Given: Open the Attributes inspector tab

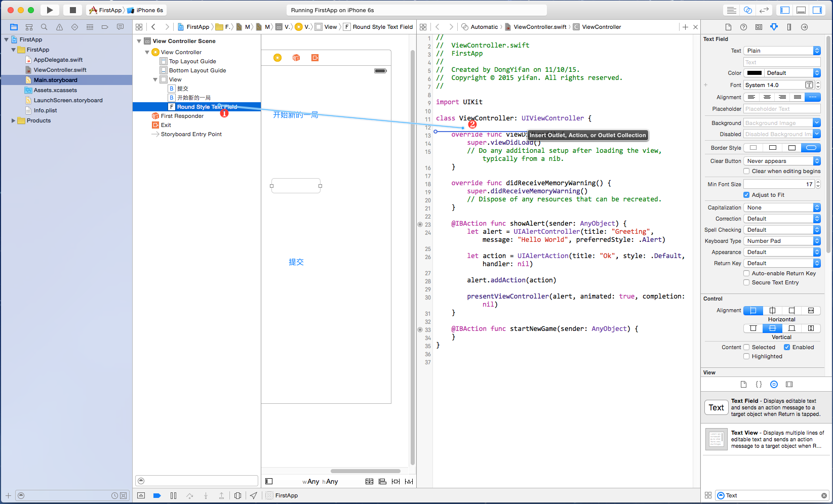Looking at the screenshot, I should pos(774,27).
